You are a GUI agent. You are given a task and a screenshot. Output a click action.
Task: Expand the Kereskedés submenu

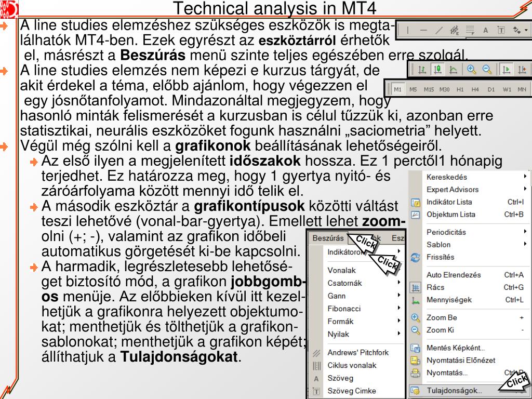click(525, 177)
